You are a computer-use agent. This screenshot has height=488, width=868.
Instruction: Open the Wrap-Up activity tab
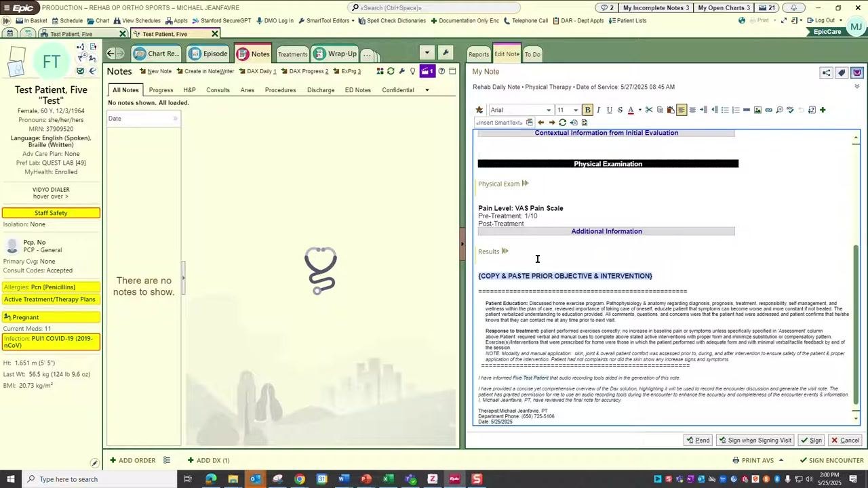336,54
